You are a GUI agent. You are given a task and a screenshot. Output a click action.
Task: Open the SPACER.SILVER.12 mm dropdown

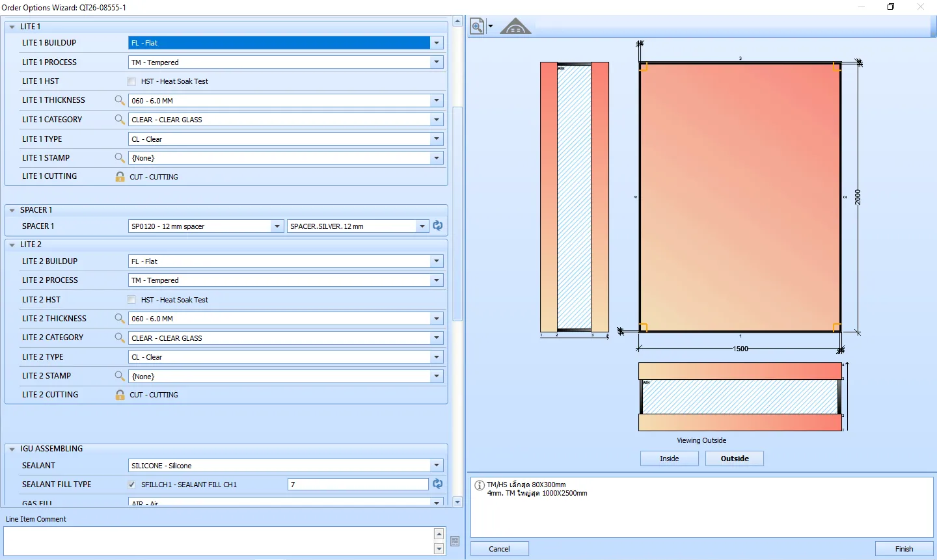click(x=422, y=226)
